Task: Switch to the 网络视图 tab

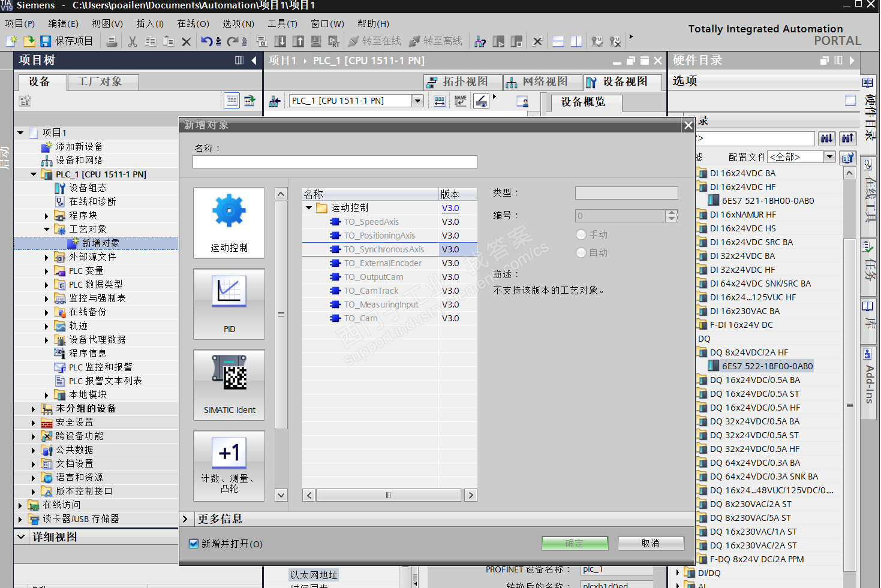Action: tap(543, 82)
